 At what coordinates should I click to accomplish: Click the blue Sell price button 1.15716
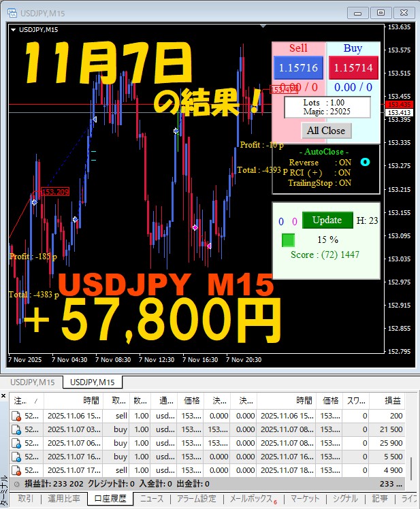(x=298, y=68)
